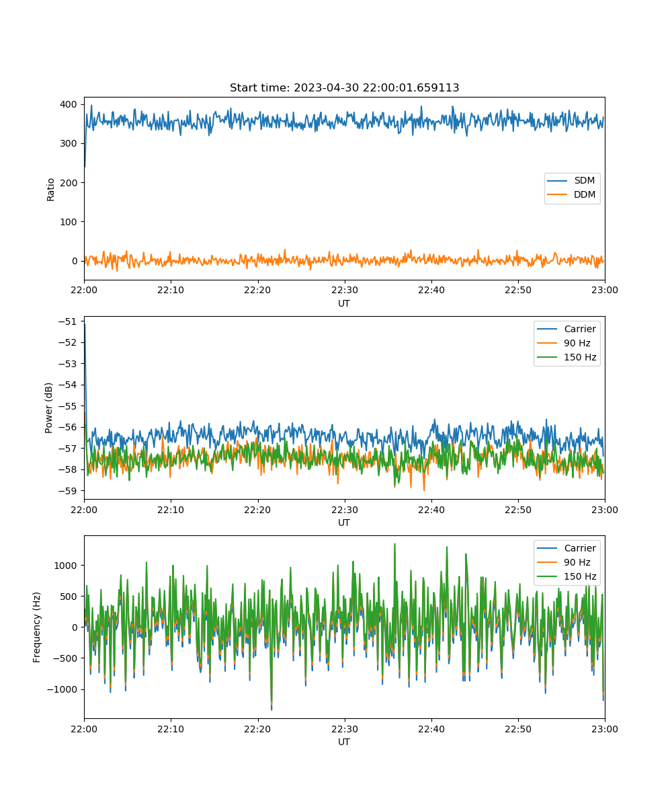Select blue SDM line swatch in legend
Screen dimensions: 672x807
pos(557,181)
